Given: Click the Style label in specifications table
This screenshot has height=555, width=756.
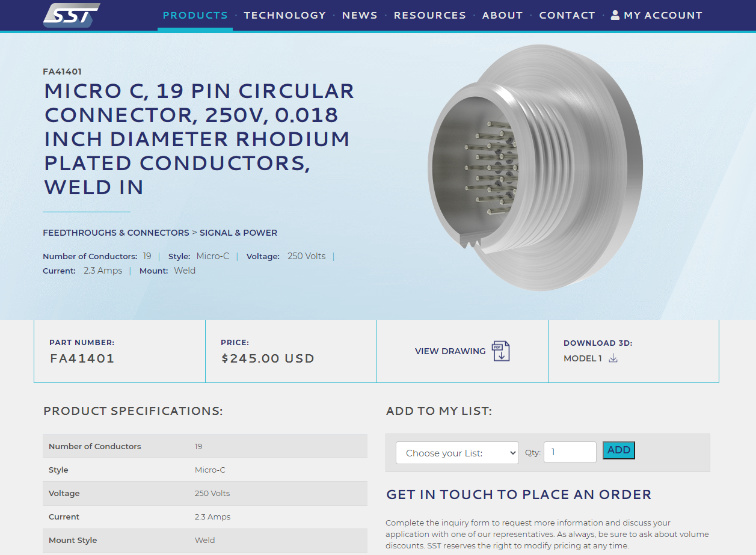Looking at the screenshot, I should pos(58,470).
